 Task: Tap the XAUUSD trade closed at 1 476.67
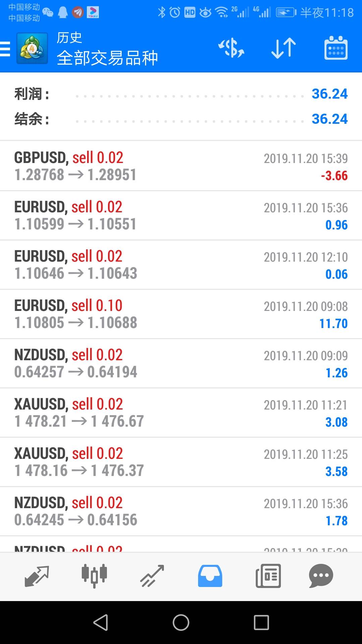point(181,413)
